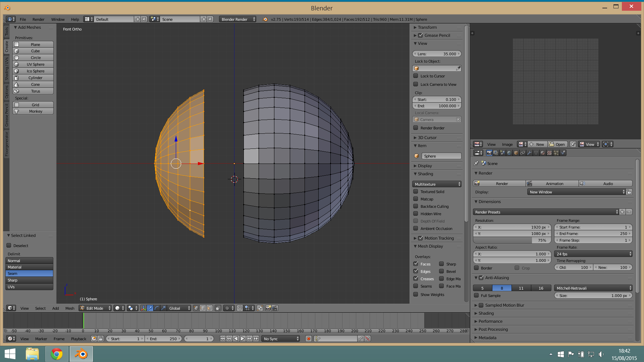Enable Backface Culling checkbox
This screenshot has width=644, height=362.
click(416, 206)
